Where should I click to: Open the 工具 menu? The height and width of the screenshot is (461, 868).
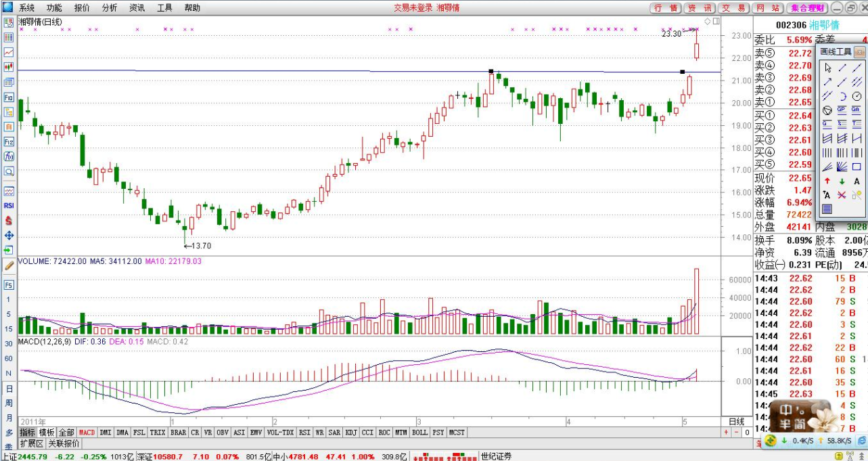coord(164,8)
